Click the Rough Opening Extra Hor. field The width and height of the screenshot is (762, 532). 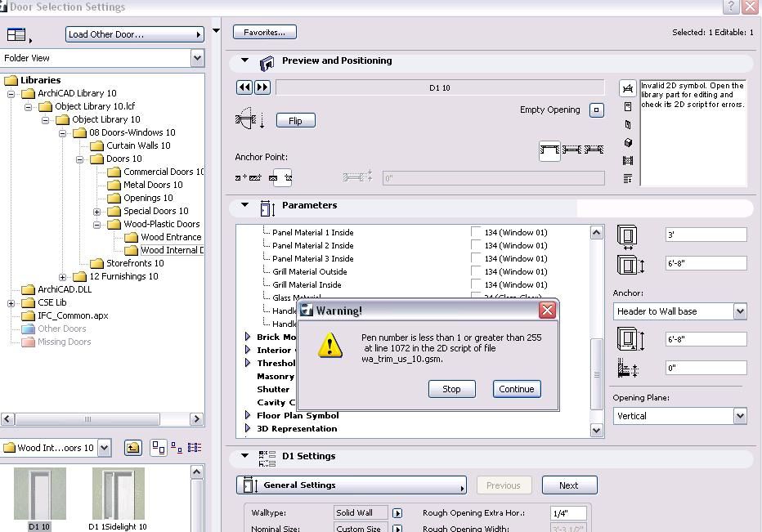(568, 513)
